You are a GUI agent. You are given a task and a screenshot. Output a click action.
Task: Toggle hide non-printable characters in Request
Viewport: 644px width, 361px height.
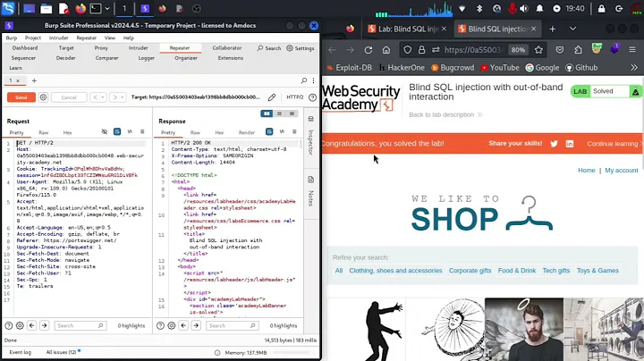(x=105, y=131)
